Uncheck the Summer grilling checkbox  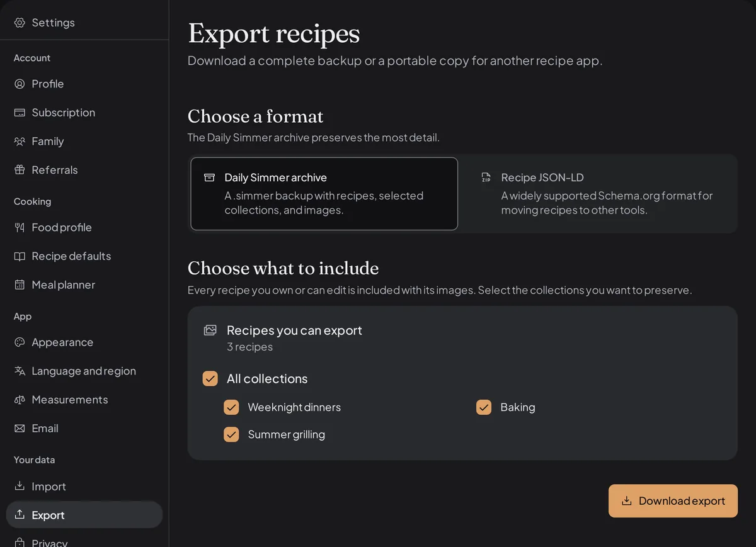tap(231, 434)
